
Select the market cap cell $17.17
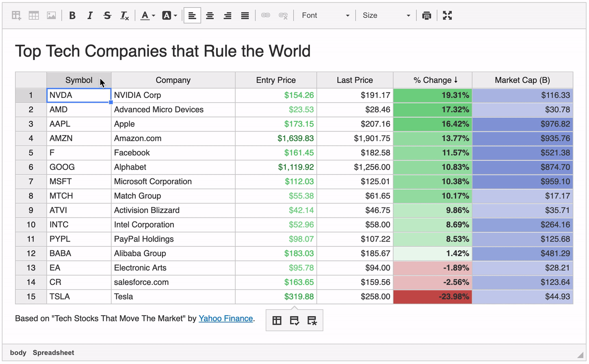(x=522, y=196)
